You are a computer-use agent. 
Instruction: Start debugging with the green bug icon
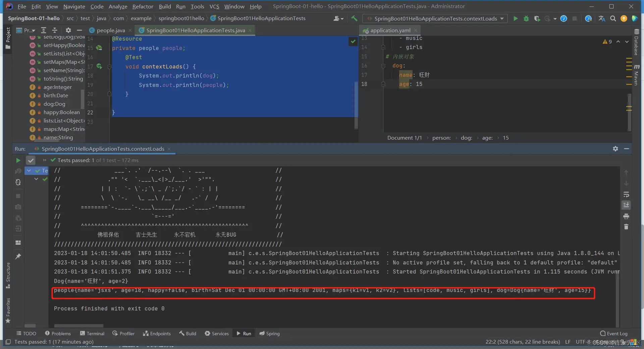[x=526, y=18]
